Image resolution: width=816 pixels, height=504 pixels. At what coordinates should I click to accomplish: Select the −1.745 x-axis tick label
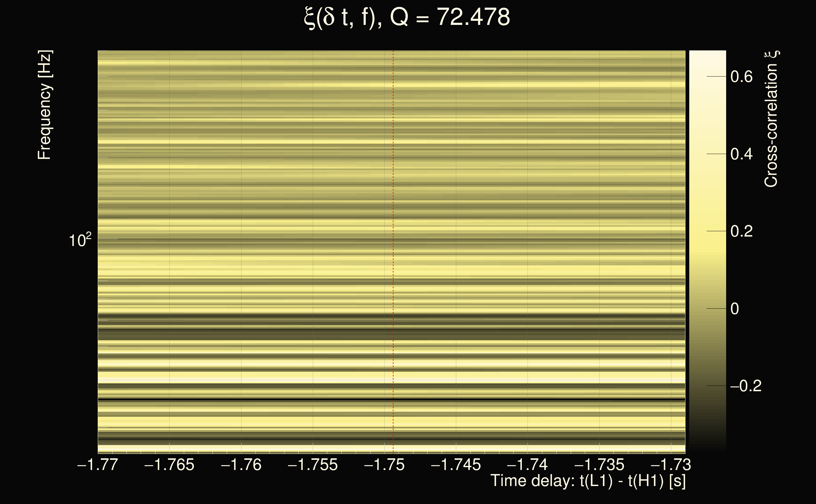[x=456, y=465]
